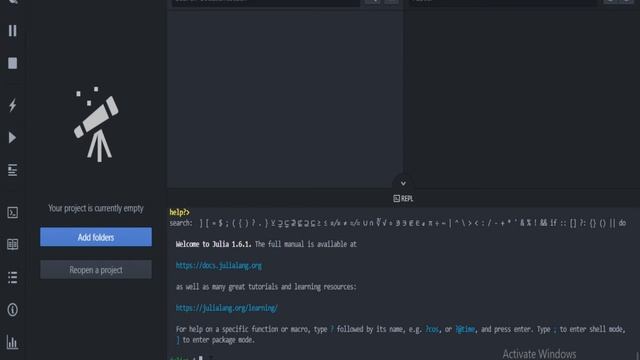Open the Workspace list icon

(13, 278)
